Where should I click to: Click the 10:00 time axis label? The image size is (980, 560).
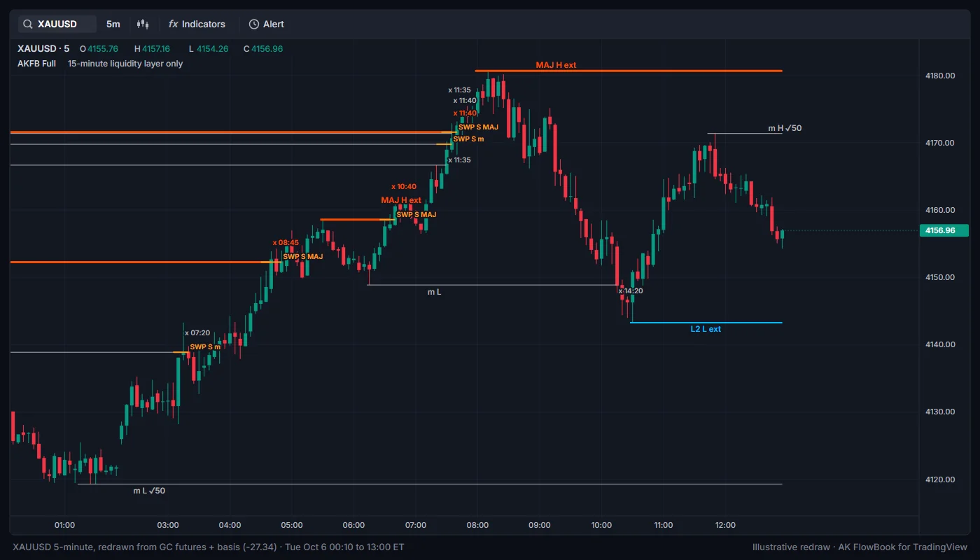601,525
